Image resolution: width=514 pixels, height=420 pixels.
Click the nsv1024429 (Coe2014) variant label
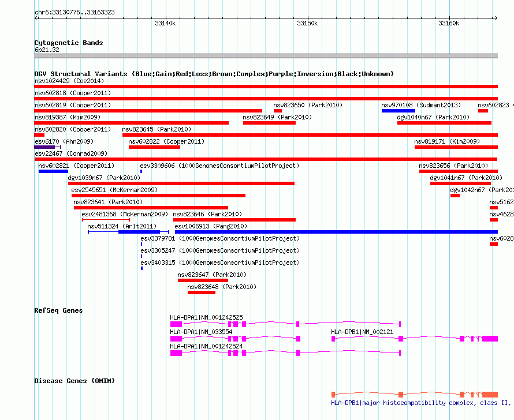(69, 81)
